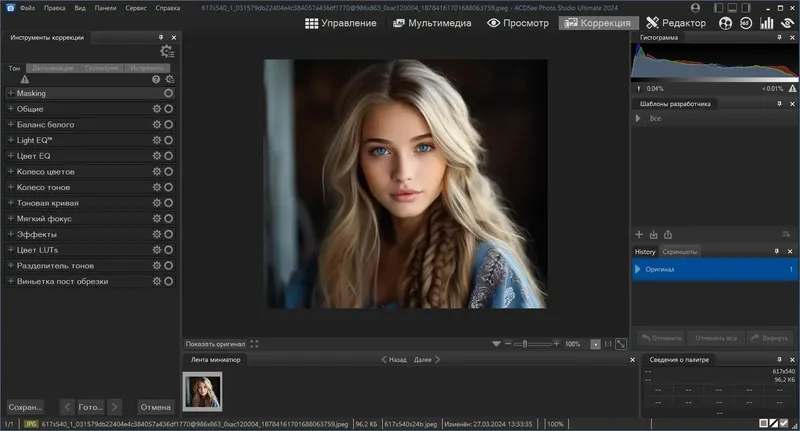Toggle the Мягкий фокус group circle
The height and width of the screenshot is (431, 800).
[168, 218]
